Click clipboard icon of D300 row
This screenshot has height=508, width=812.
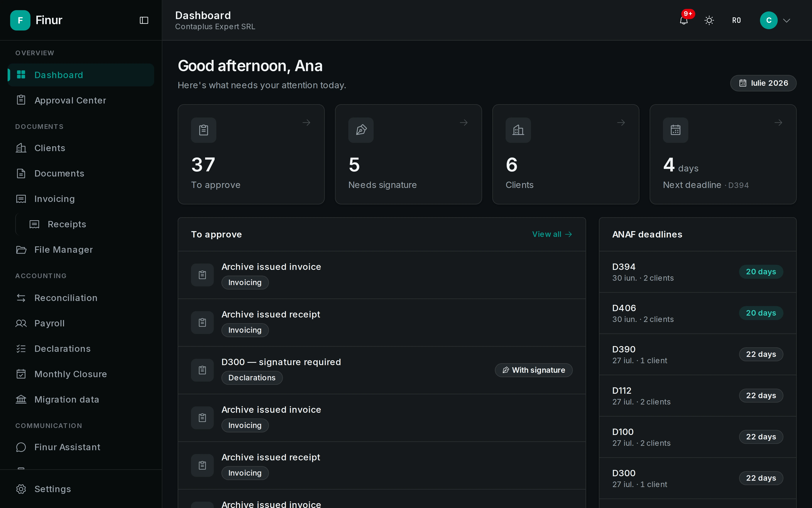(x=202, y=370)
